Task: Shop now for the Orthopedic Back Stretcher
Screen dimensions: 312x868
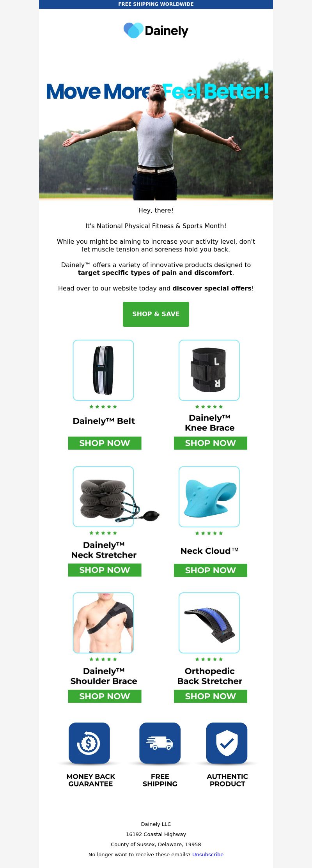Action: point(211,696)
